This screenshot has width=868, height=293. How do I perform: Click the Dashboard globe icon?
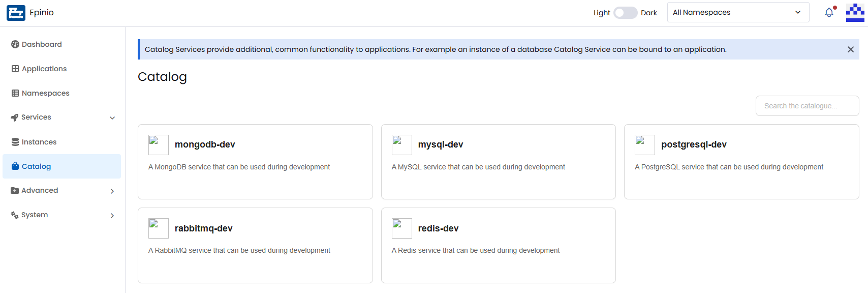tap(15, 44)
